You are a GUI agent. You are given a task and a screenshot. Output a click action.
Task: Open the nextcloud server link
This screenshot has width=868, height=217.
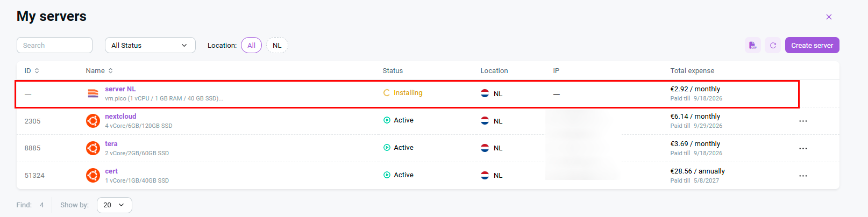pos(120,116)
